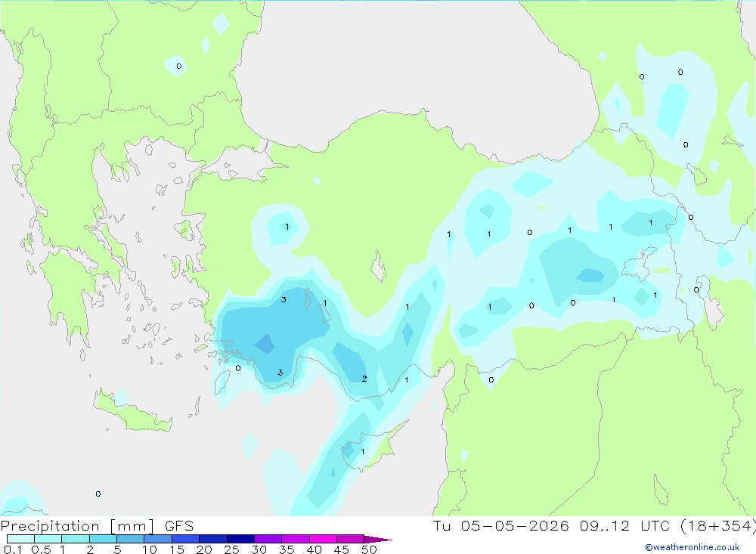
Task: Click the '10' legend scale label
Action: point(150,549)
